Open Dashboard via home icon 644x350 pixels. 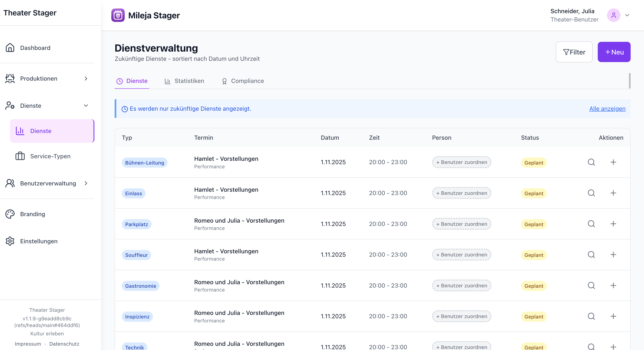tap(10, 48)
